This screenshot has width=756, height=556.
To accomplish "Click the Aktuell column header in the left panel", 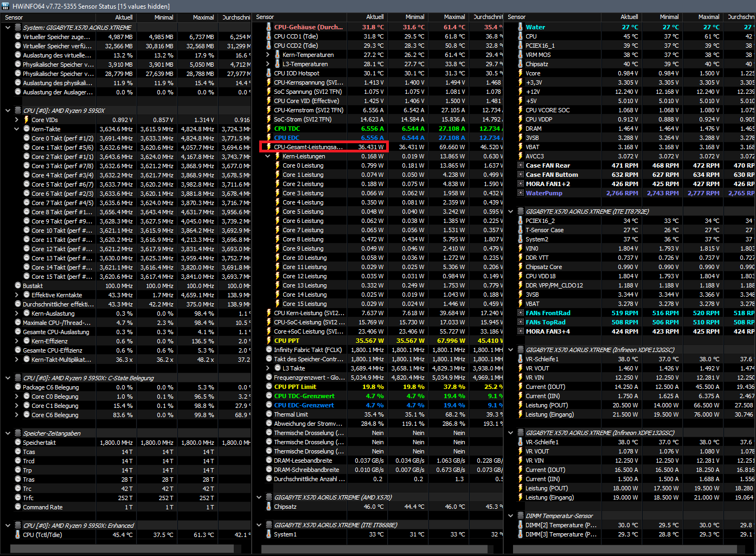I will pos(116,17).
